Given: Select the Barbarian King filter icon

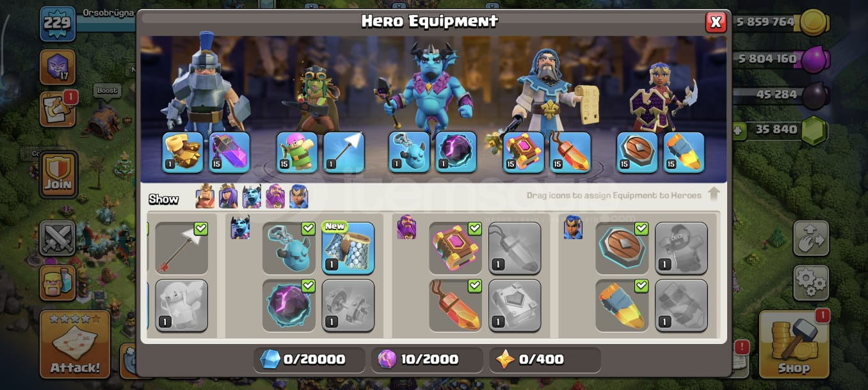Looking at the screenshot, I should (205, 196).
